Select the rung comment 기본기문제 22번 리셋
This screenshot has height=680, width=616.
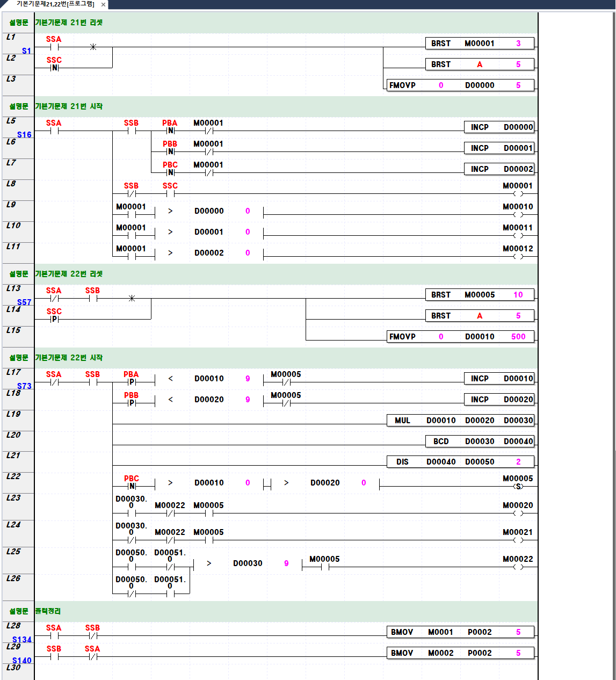[69, 274]
